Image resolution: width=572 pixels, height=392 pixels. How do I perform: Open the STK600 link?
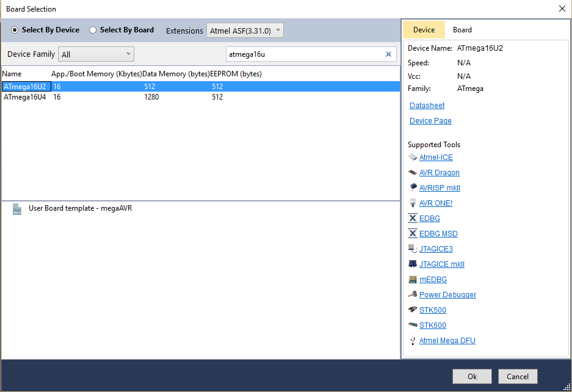[433, 325]
